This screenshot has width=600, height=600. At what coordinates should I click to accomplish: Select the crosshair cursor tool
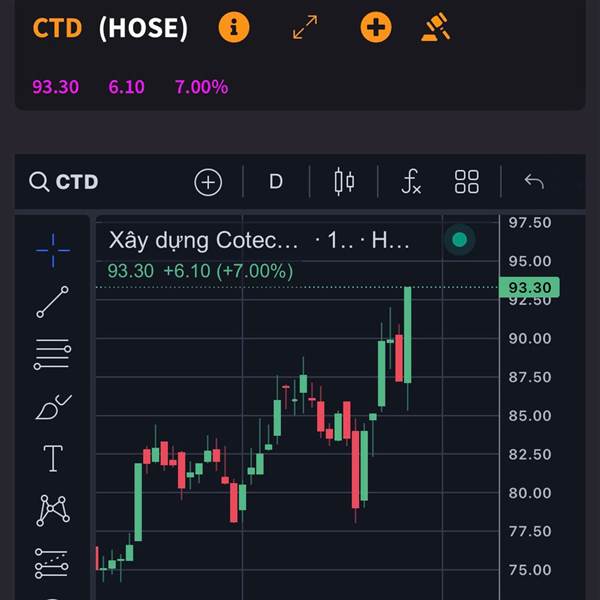click(53, 251)
